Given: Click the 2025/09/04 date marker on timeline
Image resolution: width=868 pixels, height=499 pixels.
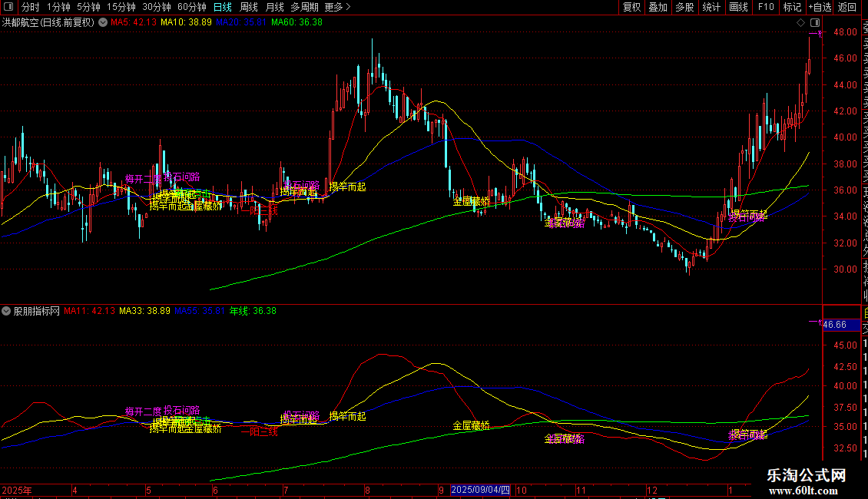Looking at the screenshot, I should click(480, 490).
